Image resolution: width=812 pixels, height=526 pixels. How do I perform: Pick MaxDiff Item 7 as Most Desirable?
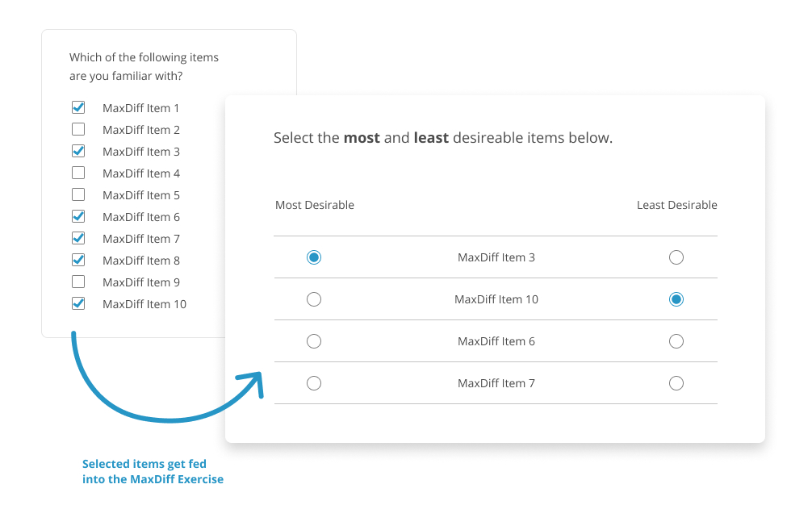pyautogui.click(x=314, y=383)
